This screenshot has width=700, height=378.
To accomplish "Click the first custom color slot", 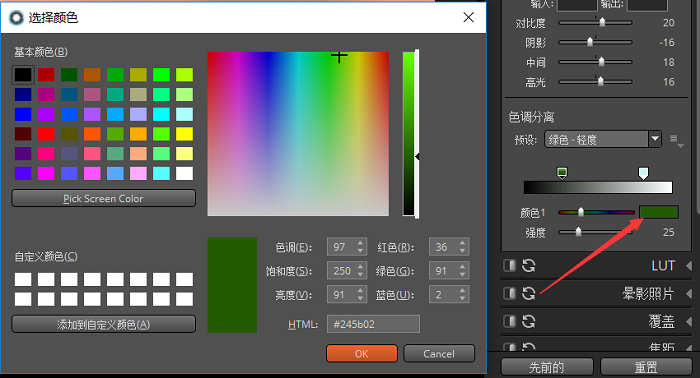I will pyautogui.click(x=23, y=279).
